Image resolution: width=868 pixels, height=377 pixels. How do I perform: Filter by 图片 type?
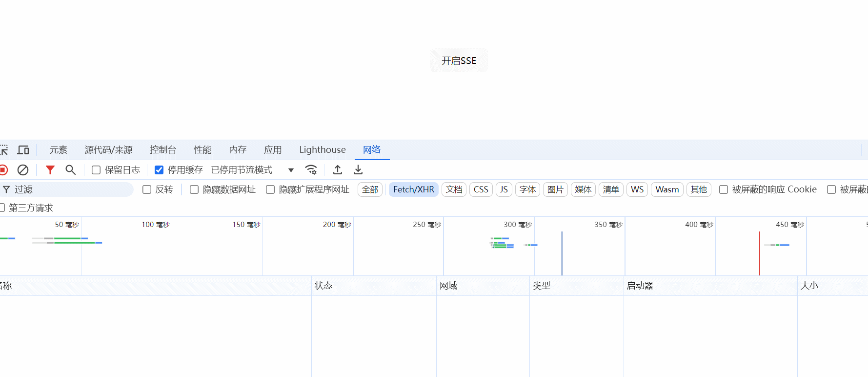555,189
